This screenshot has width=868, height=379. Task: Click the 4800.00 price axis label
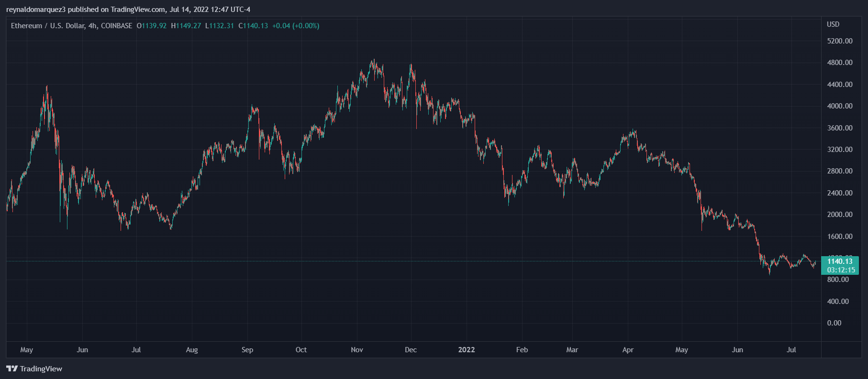pos(840,63)
